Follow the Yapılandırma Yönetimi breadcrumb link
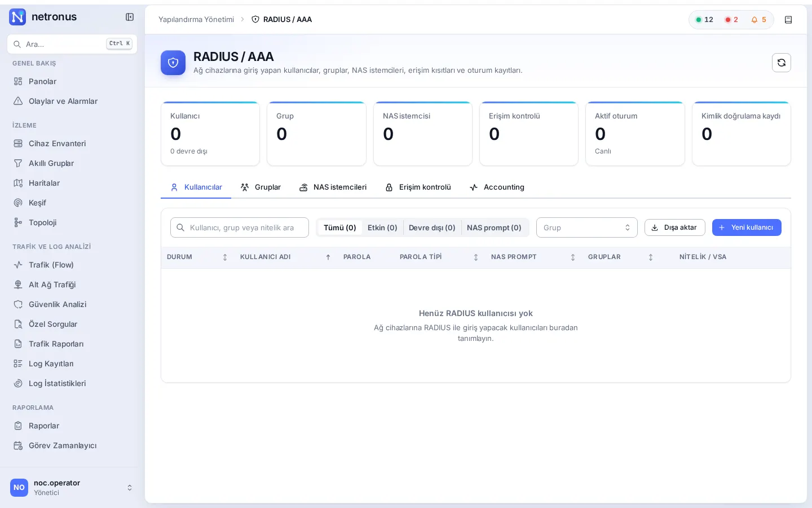Screen dimensions: 812x508 196,20
